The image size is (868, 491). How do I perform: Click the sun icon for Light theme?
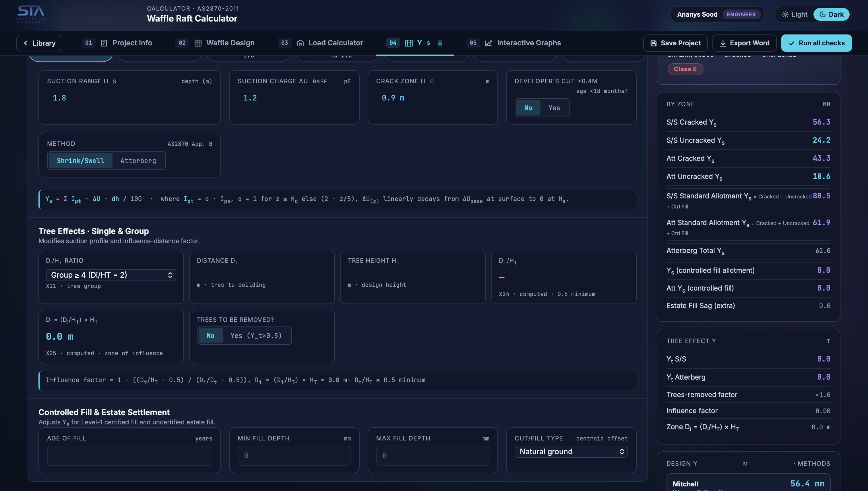(x=785, y=15)
